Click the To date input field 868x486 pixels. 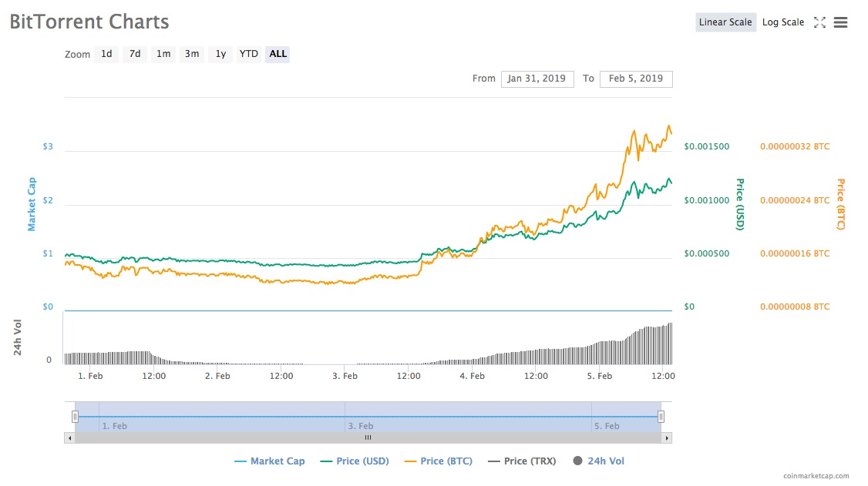coord(635,79)
